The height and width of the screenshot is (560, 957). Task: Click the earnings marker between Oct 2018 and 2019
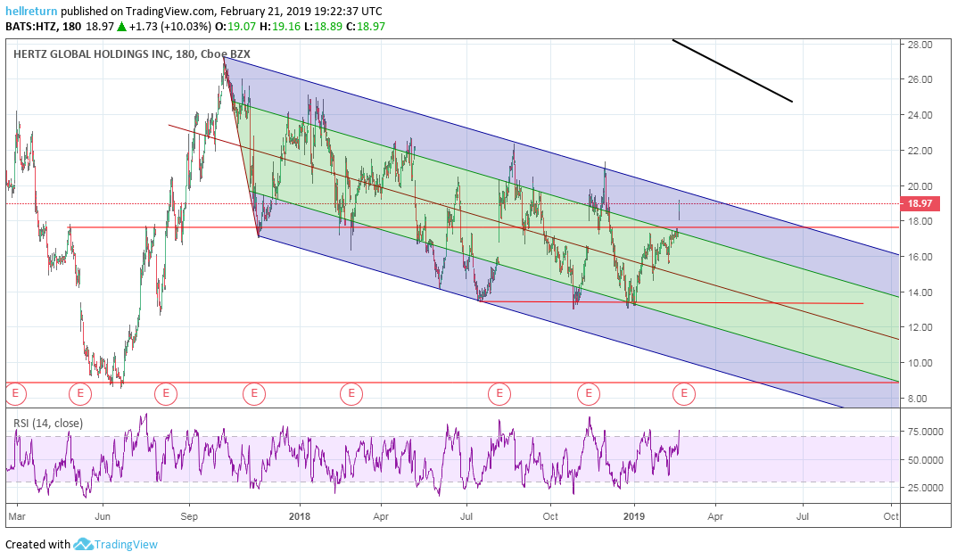tap(589, 393)
